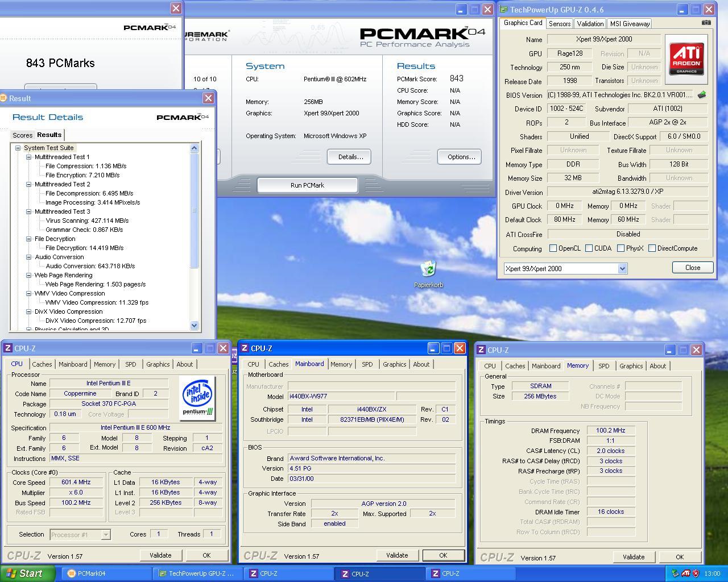Toggle the PhysX checkbox
Image resolution: width=728 pixels, height=582 pixels.
click(621, 248)
